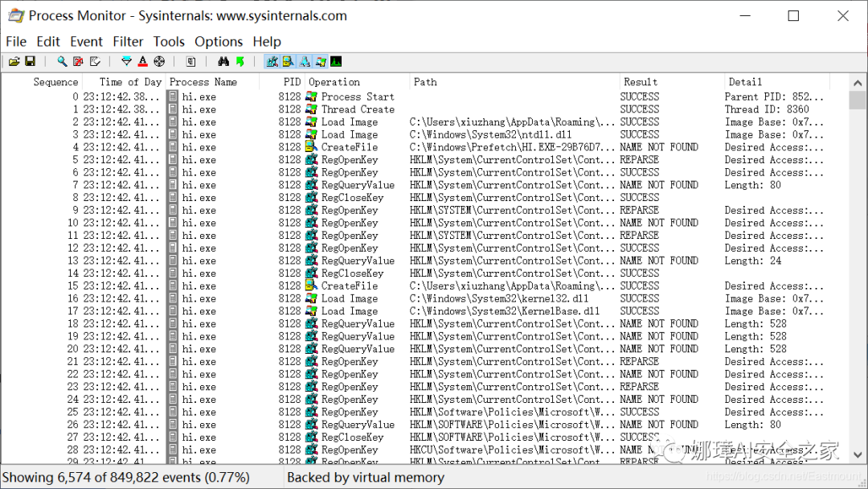Open the Edit menu
This screenshot has width=868, height=489.
[48, 42]
